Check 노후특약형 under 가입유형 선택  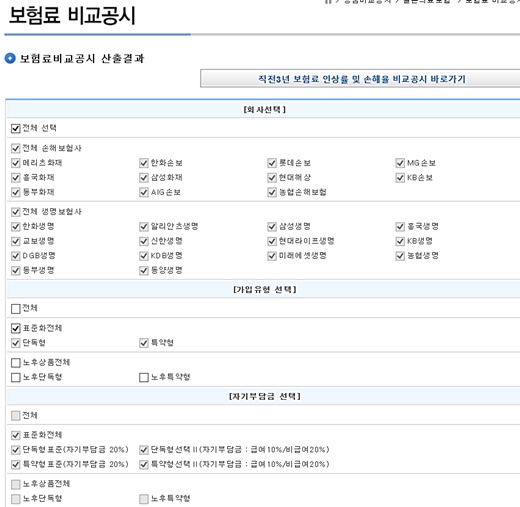(x=144, y=377)
